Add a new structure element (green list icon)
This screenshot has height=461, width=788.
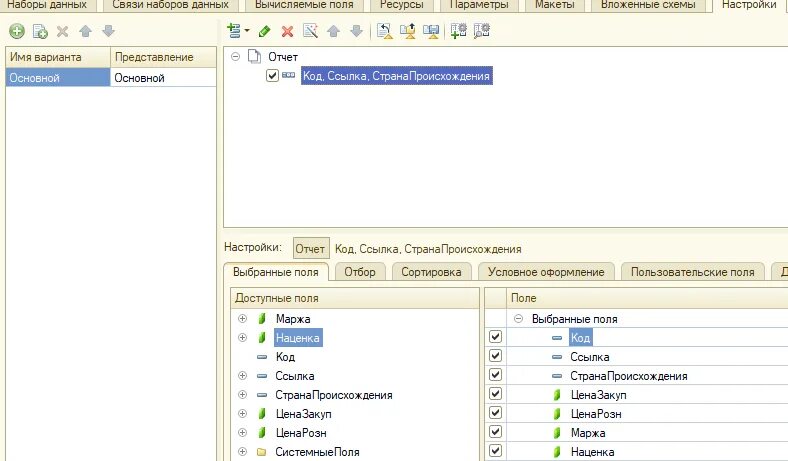point(234,31)
